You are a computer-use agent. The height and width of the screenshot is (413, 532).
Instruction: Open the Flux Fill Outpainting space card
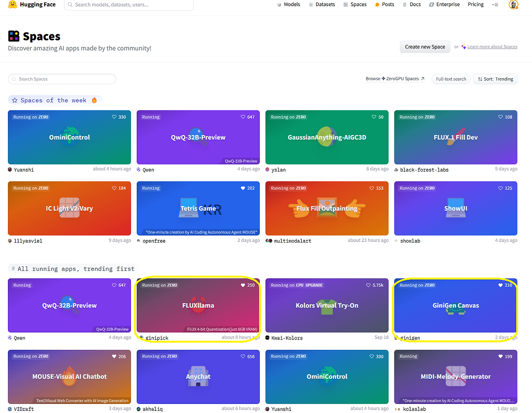click(327, 208)
